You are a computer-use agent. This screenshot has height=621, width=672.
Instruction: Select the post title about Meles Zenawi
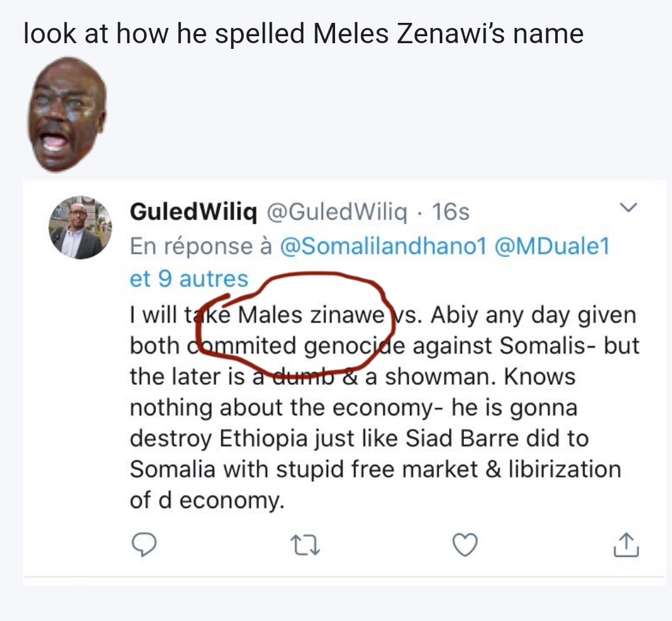tap(303, 33)
